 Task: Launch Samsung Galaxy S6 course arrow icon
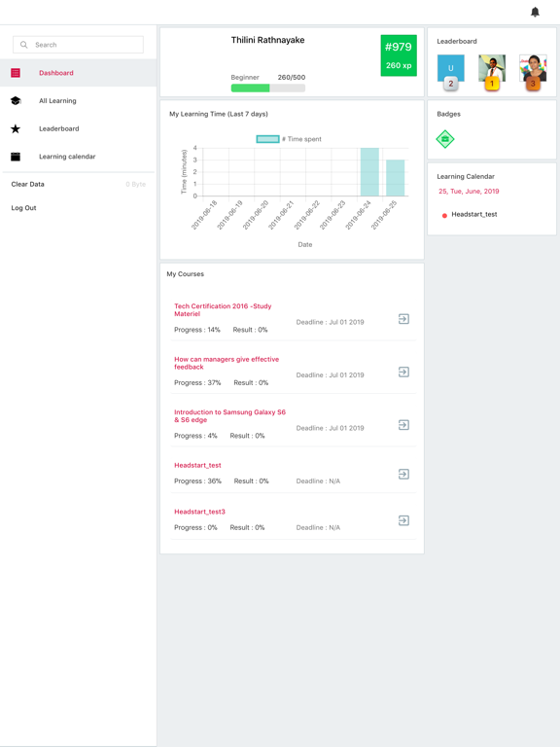403,424
